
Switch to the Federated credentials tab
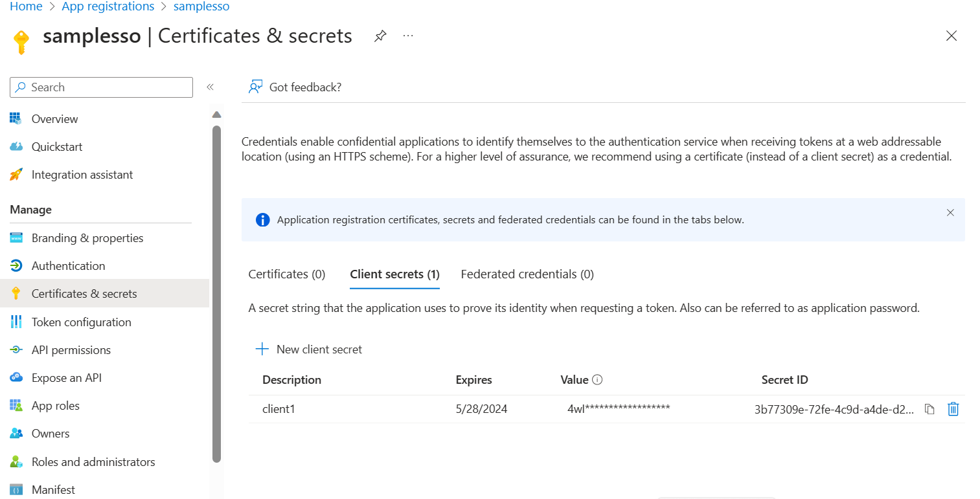(527, 274)
